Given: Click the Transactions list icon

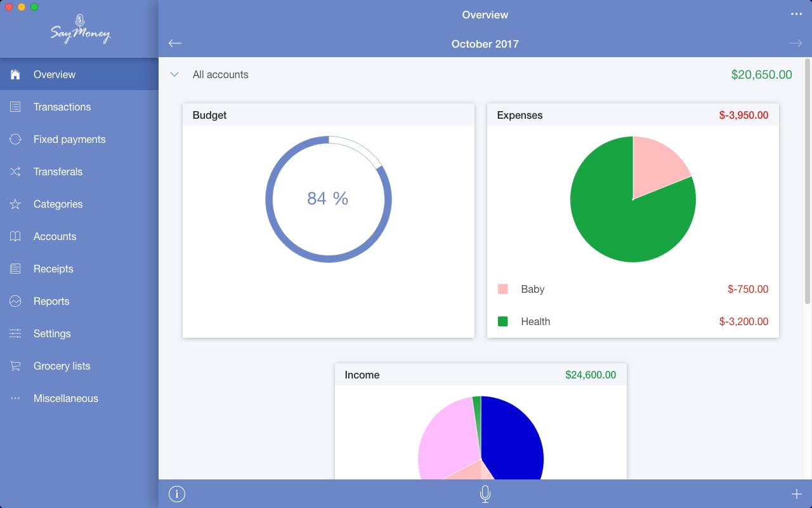Looking at the screenshot, I should click(16, 107).
